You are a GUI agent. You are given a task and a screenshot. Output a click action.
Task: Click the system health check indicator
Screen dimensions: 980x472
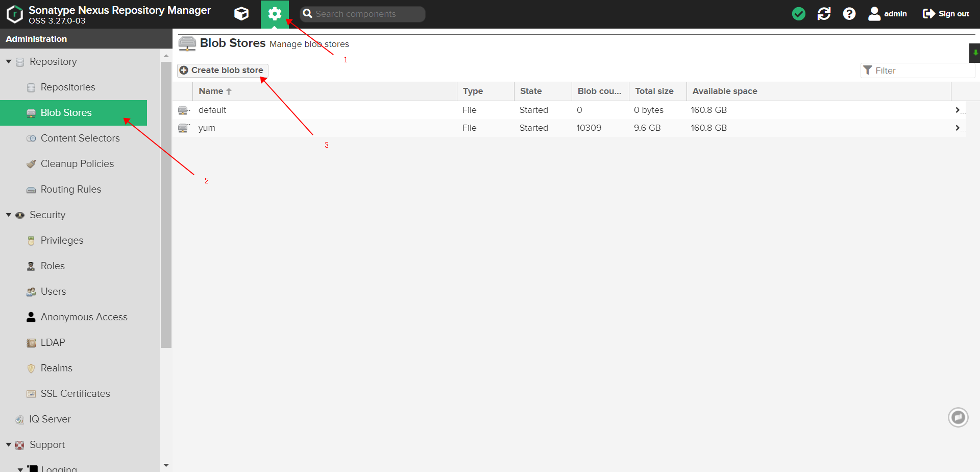[x=799, y=14]
